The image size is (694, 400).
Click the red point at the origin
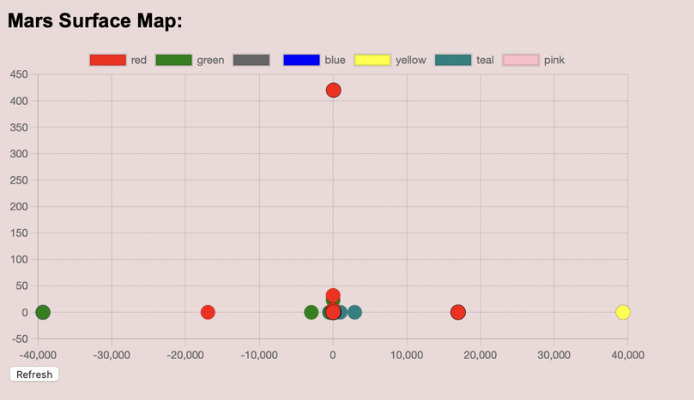[x=333, y=312]
